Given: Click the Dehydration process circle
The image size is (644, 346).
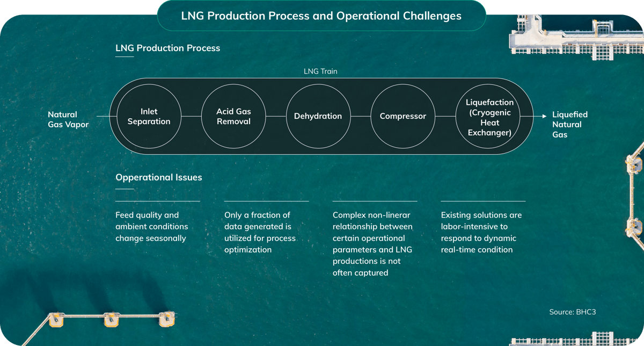Looking at the screenshot, I should point(318,116).
